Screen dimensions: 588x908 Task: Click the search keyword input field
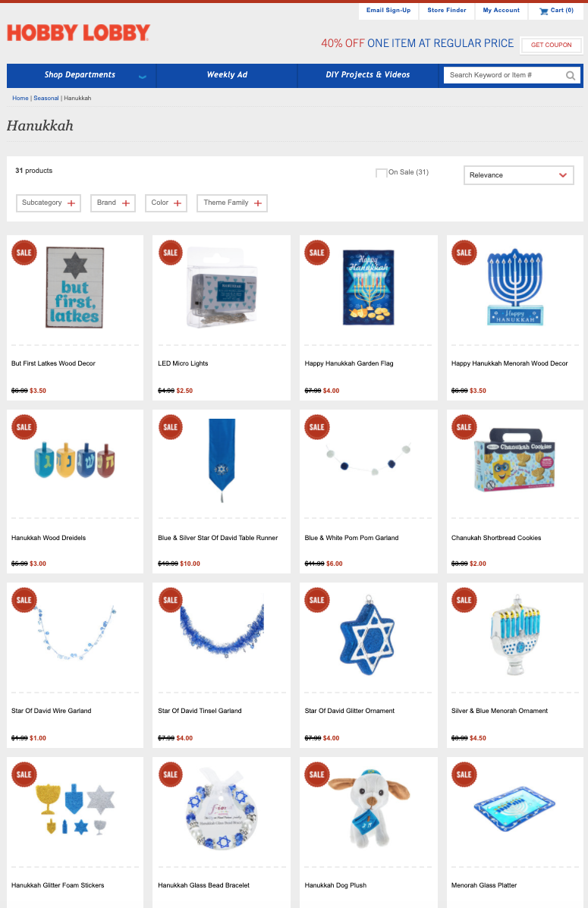(x=503, y=75)
